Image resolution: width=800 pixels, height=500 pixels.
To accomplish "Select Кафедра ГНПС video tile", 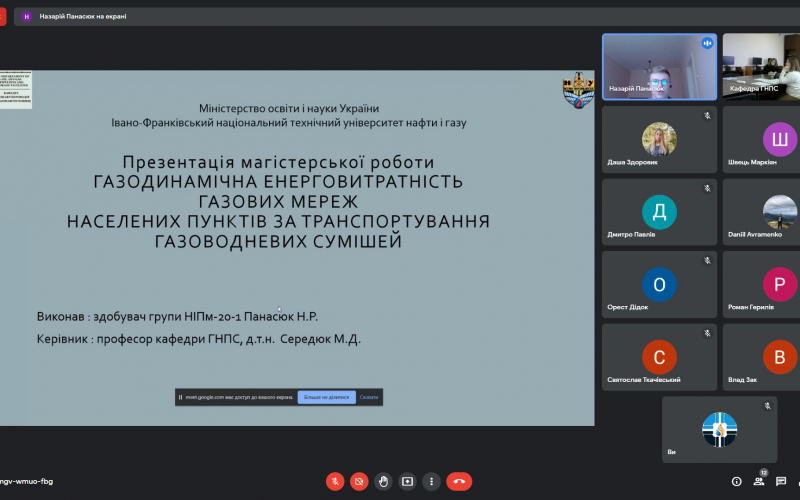I will pyautogui.click(x=761, y=67).
